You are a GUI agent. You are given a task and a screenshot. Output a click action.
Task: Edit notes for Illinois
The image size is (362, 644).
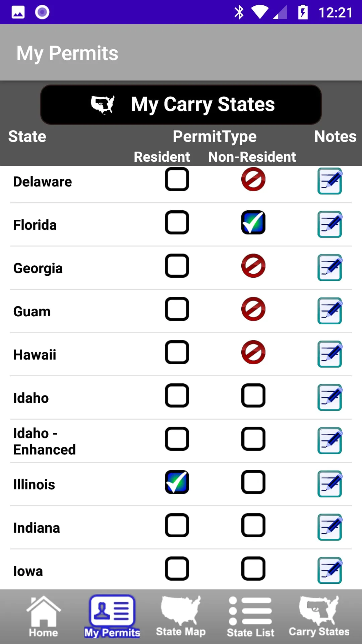(x=329, y=484)
